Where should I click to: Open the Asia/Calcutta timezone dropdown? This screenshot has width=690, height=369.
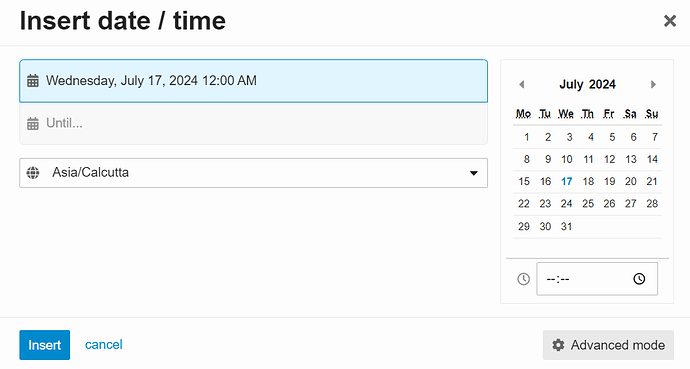(253, 173)
